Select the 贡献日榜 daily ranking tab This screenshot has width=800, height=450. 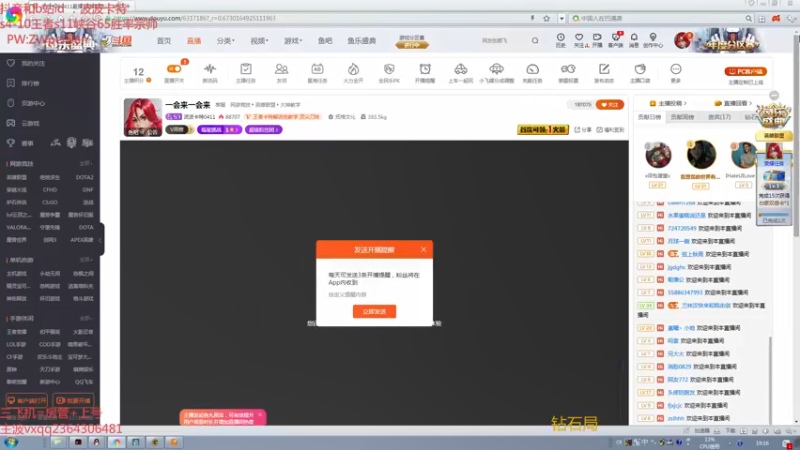point(649,117)
